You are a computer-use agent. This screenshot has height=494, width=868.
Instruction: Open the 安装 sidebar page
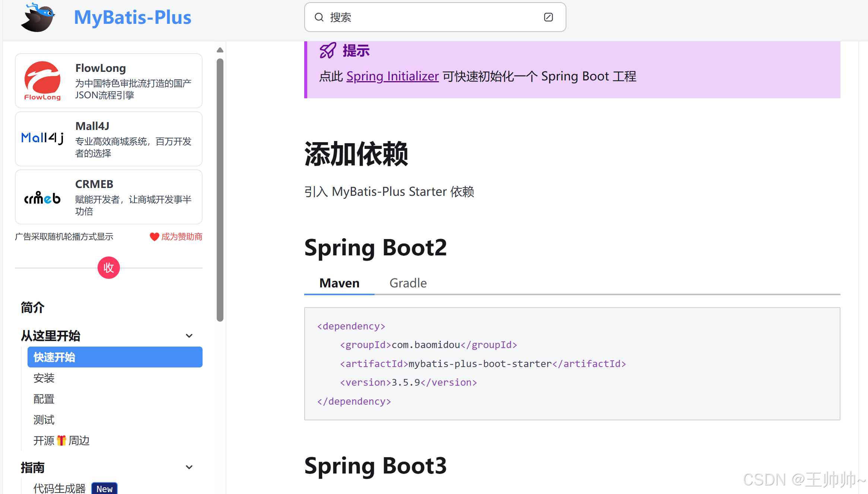point(44,378)
